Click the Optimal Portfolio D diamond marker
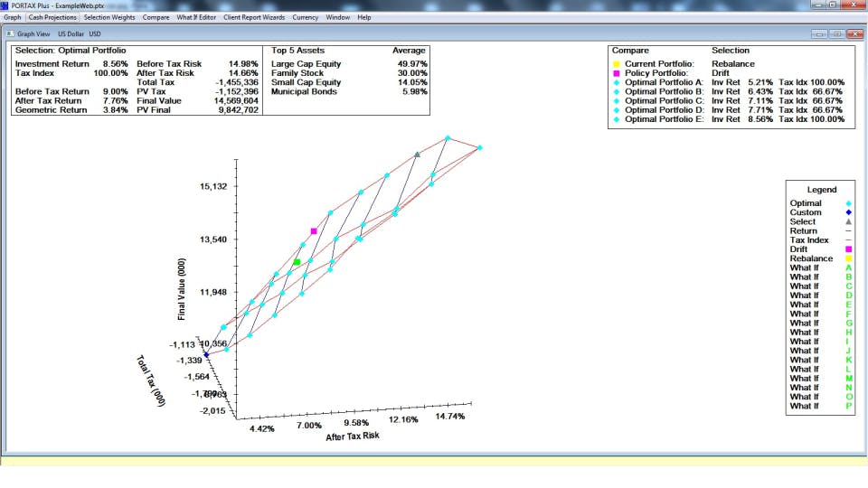 tap(616, 110)
